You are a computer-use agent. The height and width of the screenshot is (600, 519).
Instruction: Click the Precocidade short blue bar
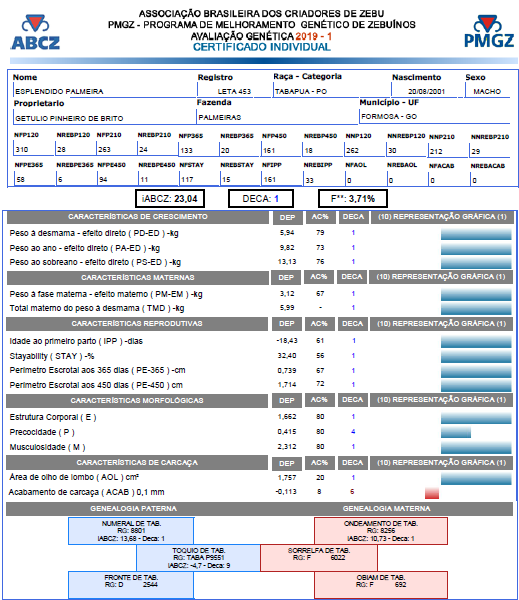pos(456,432)
